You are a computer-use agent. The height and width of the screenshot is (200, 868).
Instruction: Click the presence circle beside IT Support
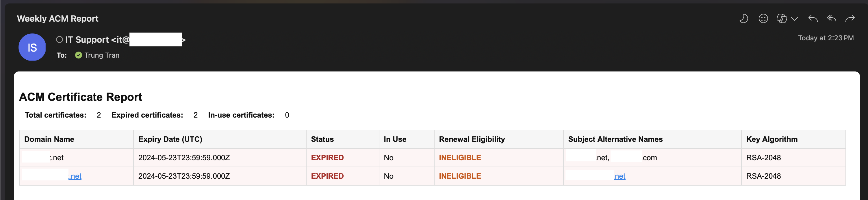59,40
